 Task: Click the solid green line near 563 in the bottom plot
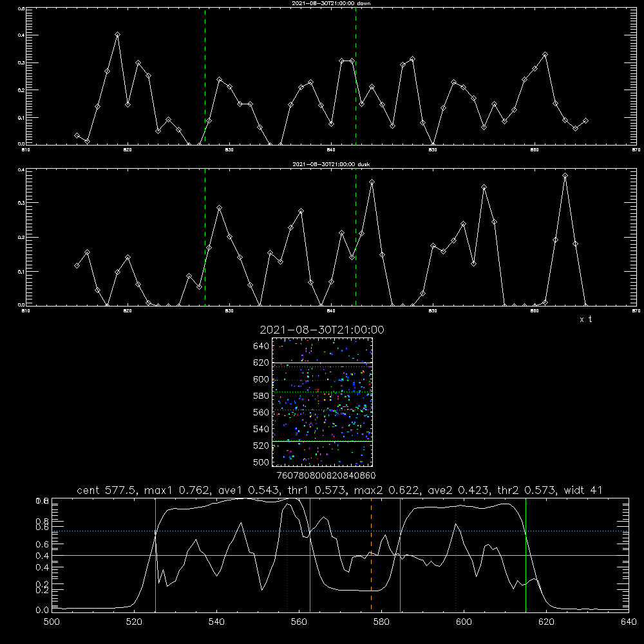click(x=310, y=554)
